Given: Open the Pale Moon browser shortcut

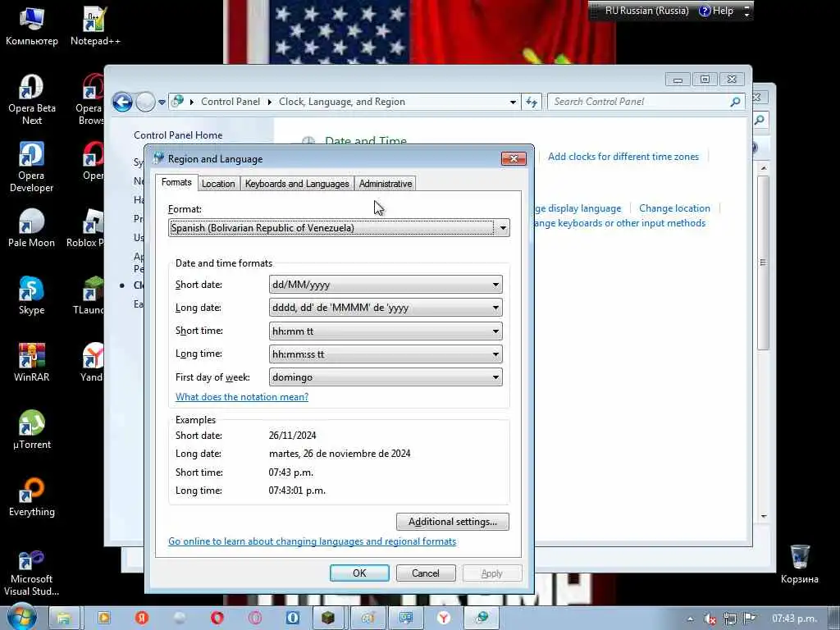Looking at the screenshot, I should tap(32, 229).
